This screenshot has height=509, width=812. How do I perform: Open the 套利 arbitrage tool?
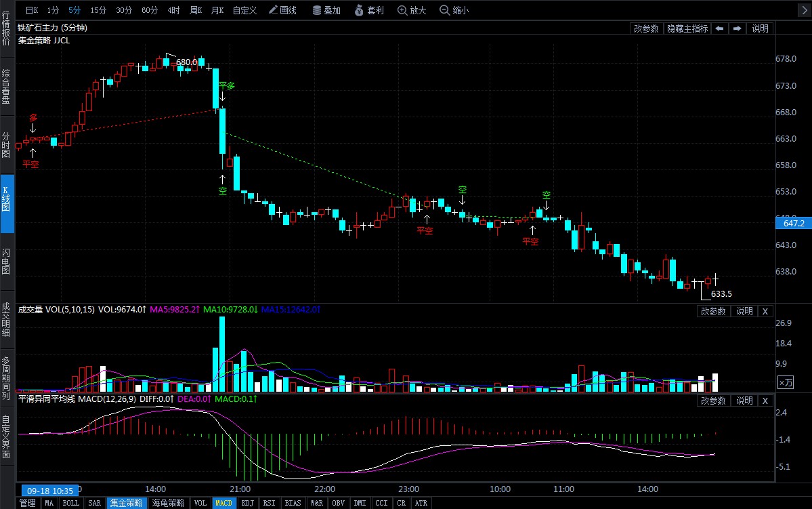369,10
